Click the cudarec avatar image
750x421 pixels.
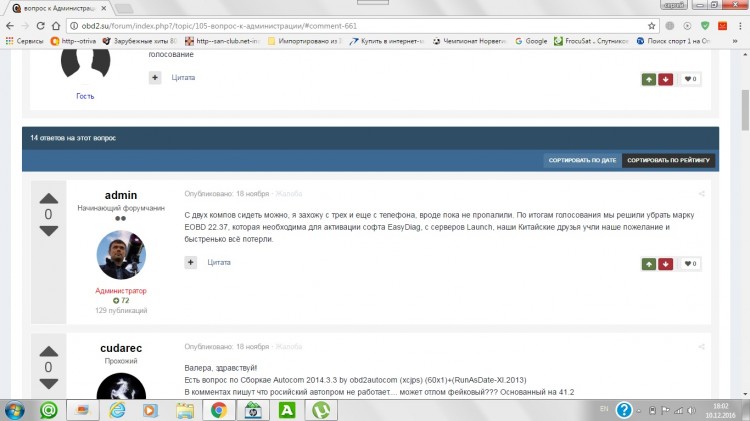[121, 386]
